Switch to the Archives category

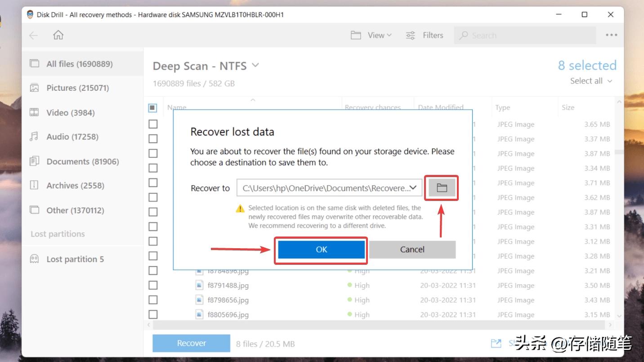pyautogui.click(x=75, y=185)
